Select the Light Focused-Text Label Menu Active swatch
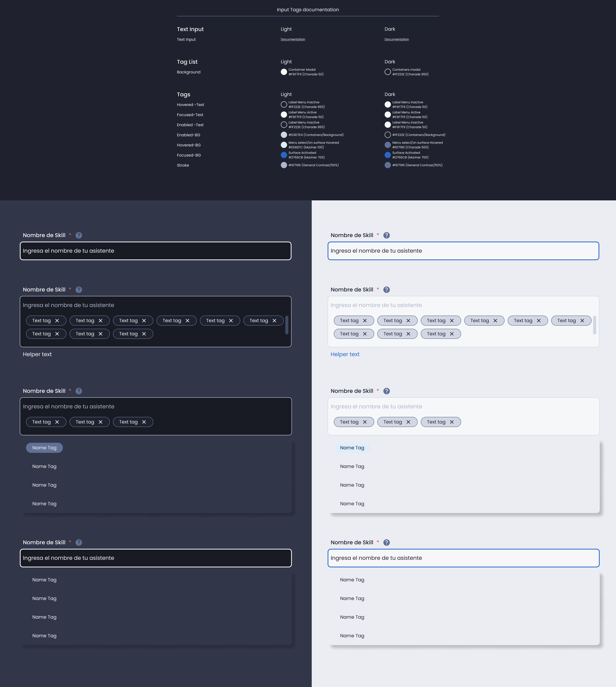The width and height of the screenshot is (616, 687). click(284, 115)
